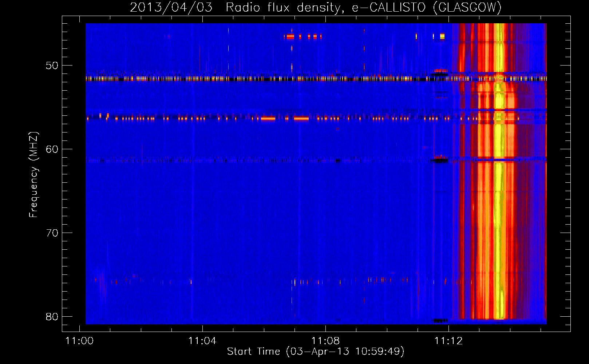Click the 50 MHz frequency tick label
The image size is (589, 364).
point(52,66)
